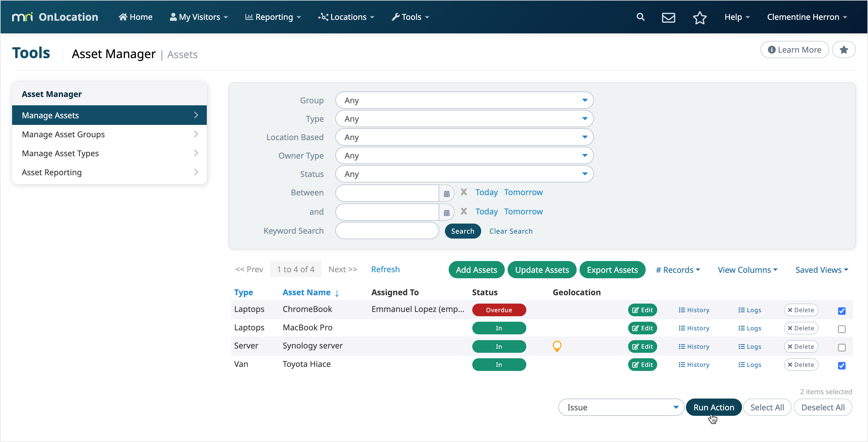The image size is (868, 442).
Task: Open the Help menu
Action: (737, 17)
